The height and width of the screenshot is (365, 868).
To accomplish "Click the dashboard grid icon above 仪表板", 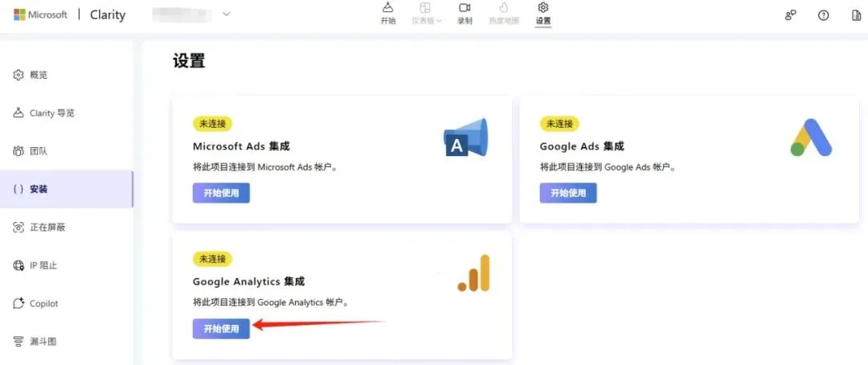I will (424, 8).
